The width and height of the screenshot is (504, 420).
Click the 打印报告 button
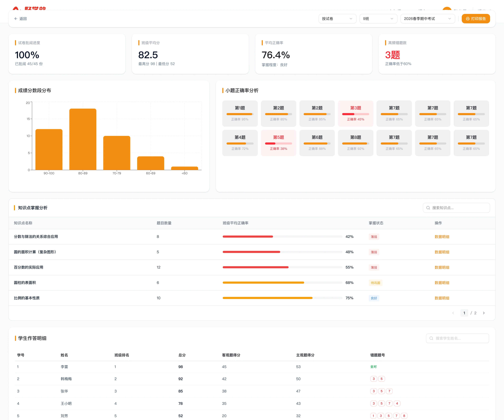point(476,19)
